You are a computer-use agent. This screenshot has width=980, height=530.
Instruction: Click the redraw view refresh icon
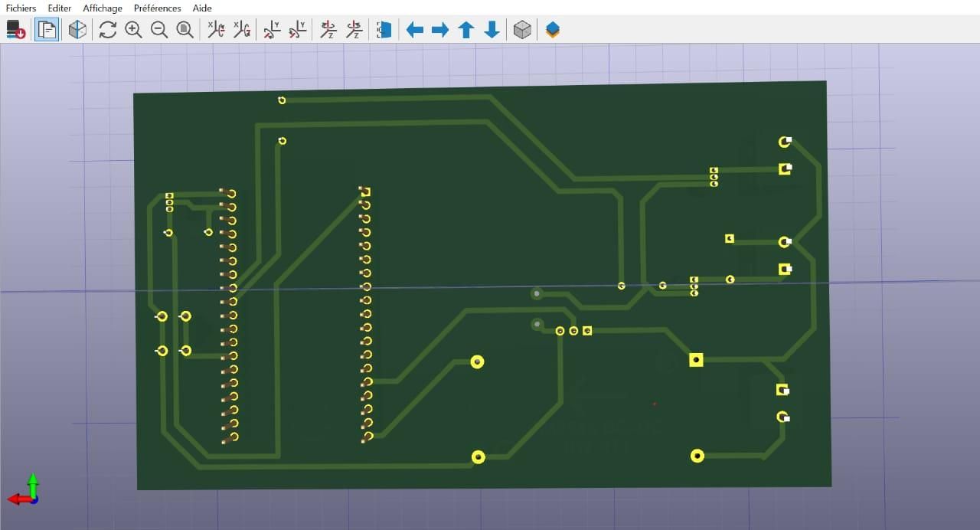108,30
